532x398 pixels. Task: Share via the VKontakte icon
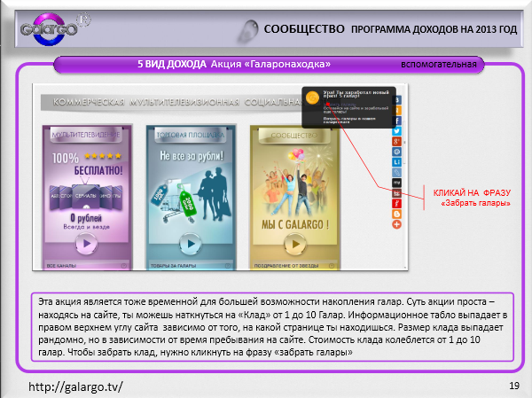coord(397,100)
